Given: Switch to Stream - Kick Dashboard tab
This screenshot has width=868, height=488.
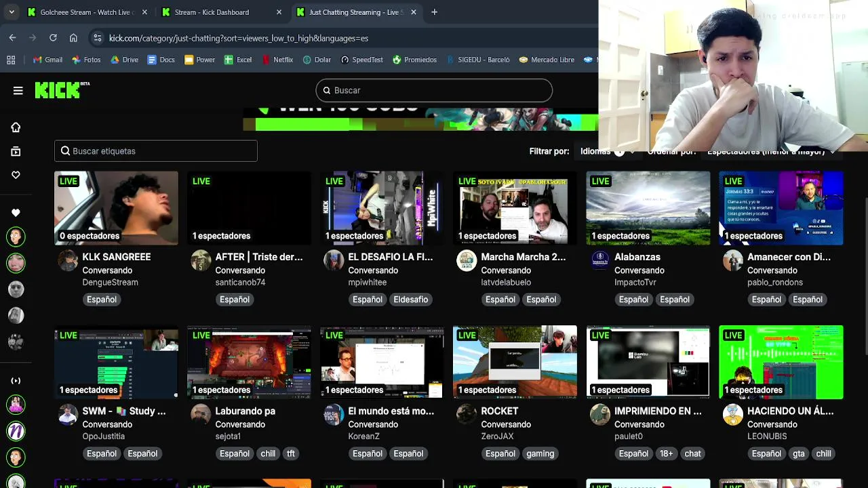Looking at the screenshot, I should pyautogui.click(x=220, y=12).
